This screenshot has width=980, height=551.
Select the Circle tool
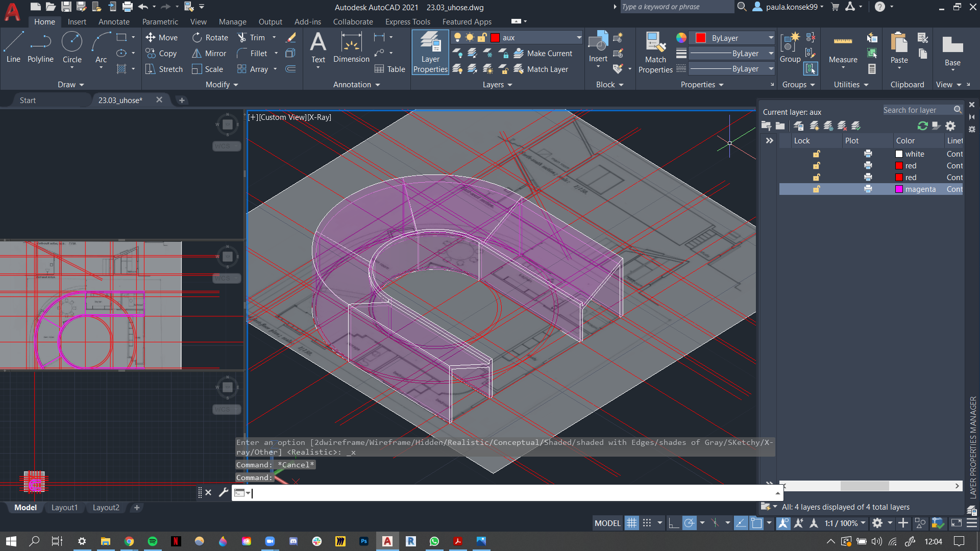point(72,47)
